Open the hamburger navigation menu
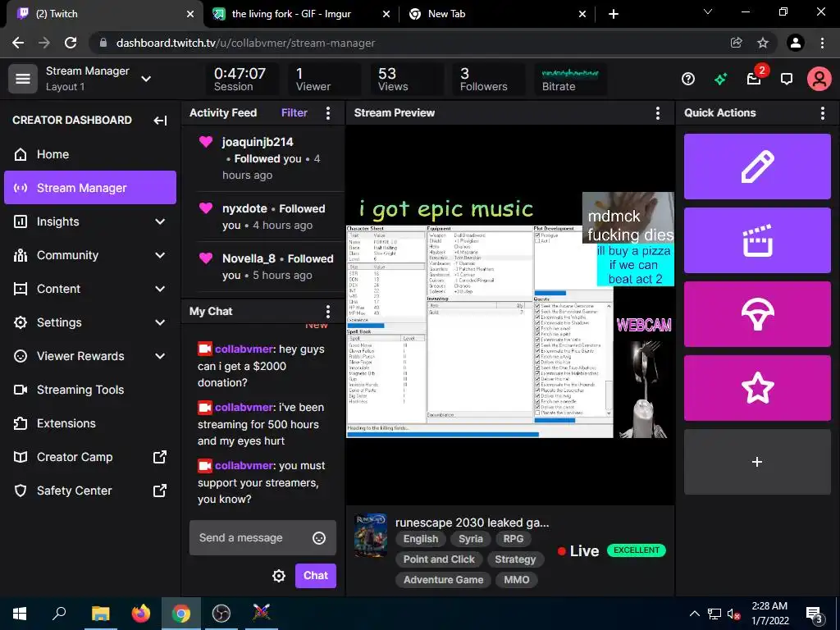 [22, 79]
